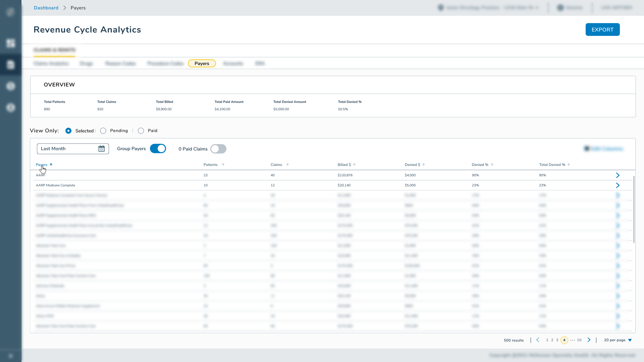Click breadcrumb separator chevron after Dashboard
The image size is (644, 362).
[65, 8]
